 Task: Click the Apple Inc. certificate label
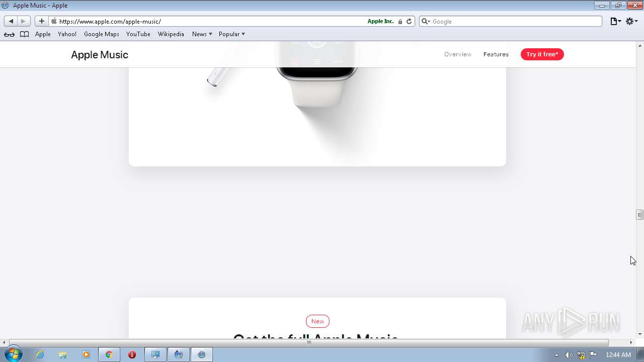click(380, 22)
